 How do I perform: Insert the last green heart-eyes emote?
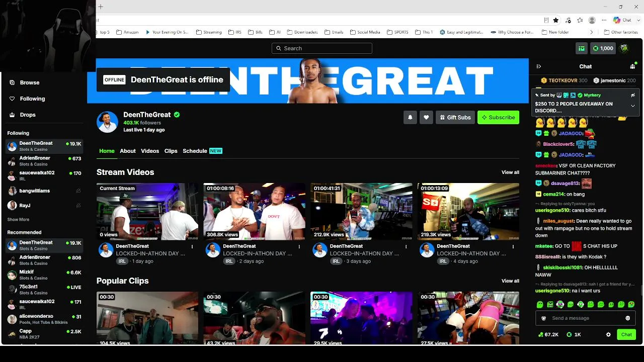point(632,305)
